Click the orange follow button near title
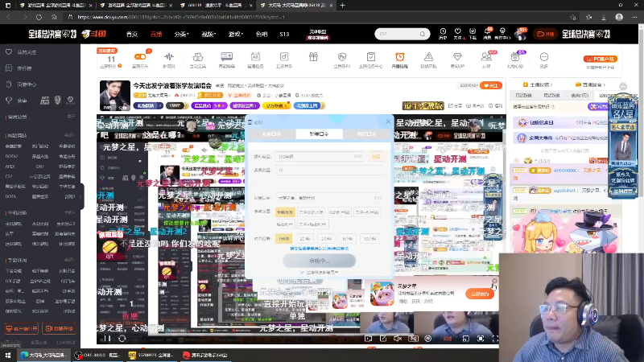The image size is (644, 362). tap(491, 85)
